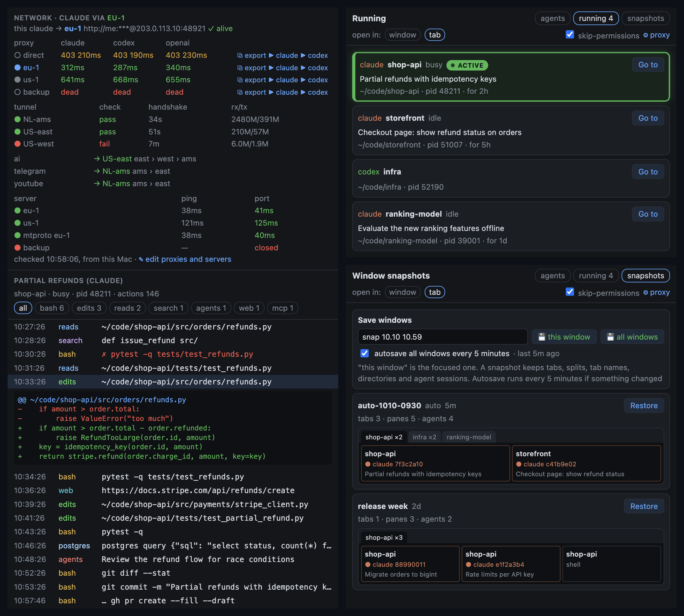Click the floppy disk icon on all windows
This screenshot has height=616, width=684.
(610, 337)
